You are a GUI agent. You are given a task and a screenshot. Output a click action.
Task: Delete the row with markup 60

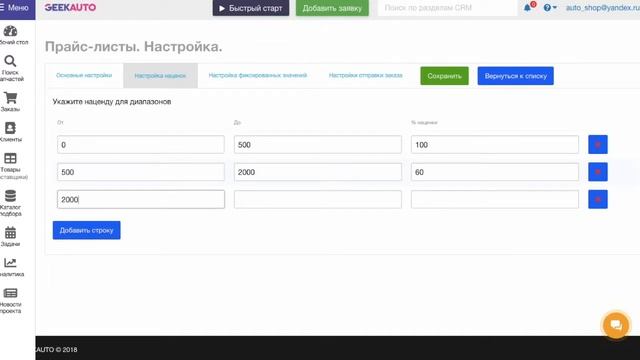(598, 172)
